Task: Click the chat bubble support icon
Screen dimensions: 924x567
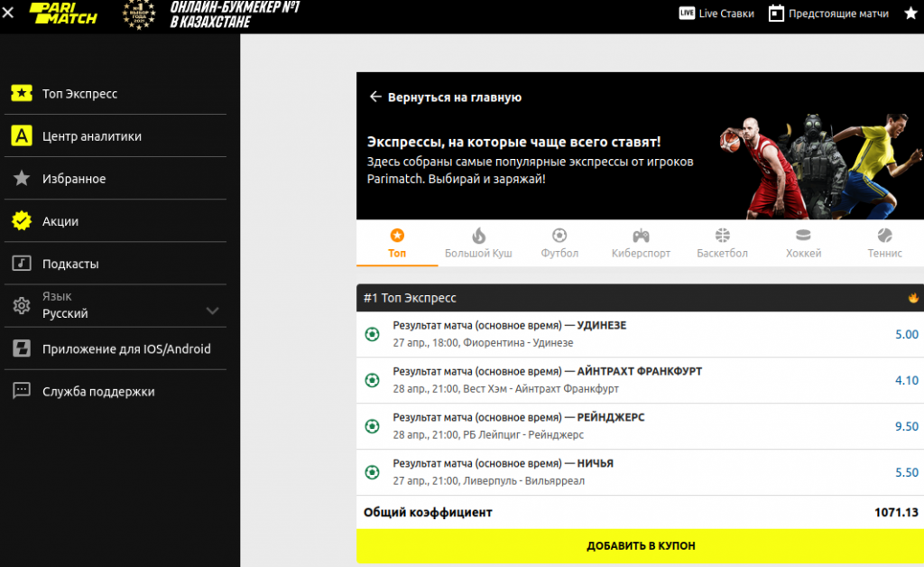Action: (22, 390)
